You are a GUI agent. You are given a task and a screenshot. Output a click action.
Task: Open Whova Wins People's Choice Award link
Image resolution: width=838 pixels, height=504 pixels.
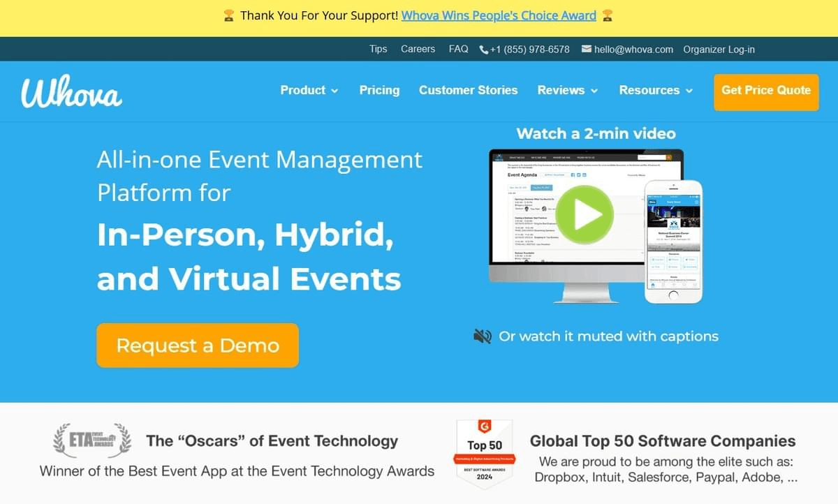[x=499, y=15]
